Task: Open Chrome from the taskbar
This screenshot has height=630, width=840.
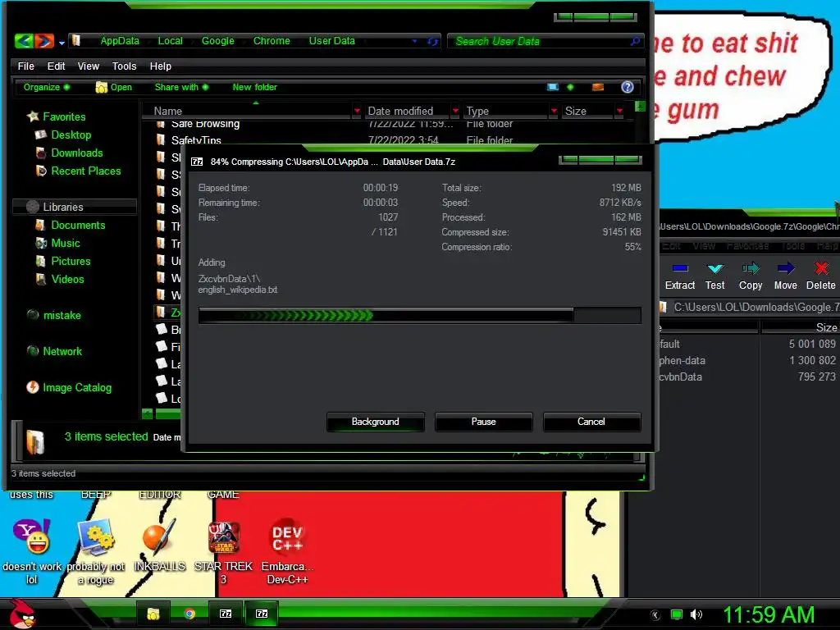Action: point(189,614)
